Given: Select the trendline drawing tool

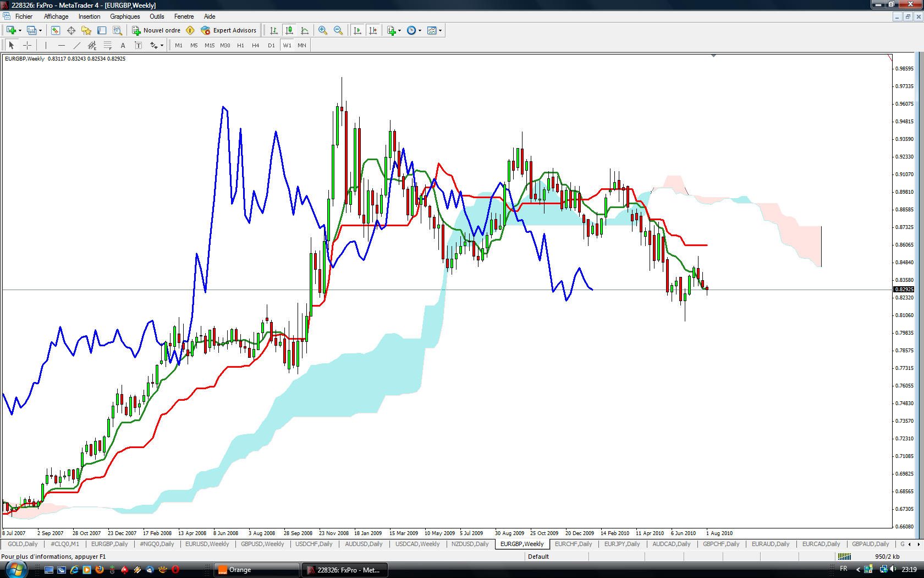Looking at the screenshot, I should (x=77, y=45).
